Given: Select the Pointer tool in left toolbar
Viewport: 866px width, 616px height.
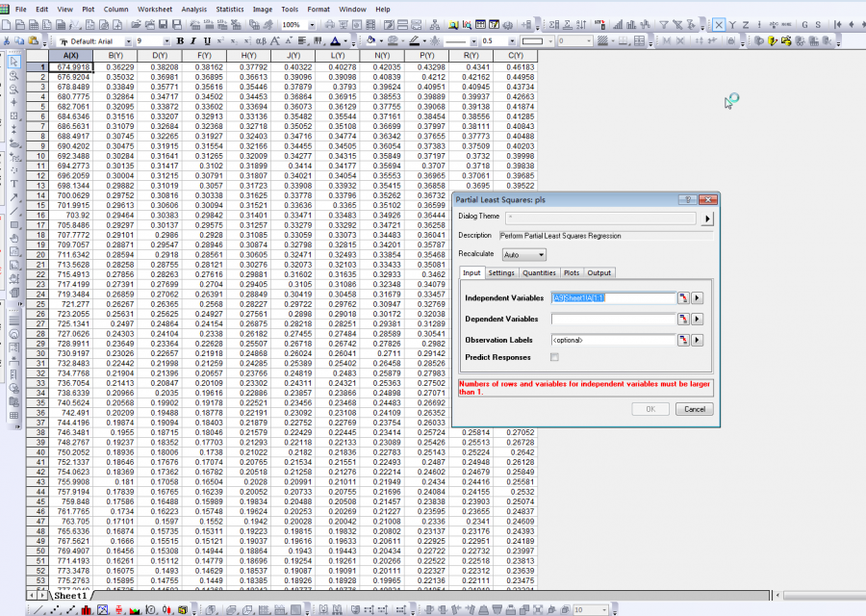Looking at the screenshot, I should point(14,61).
